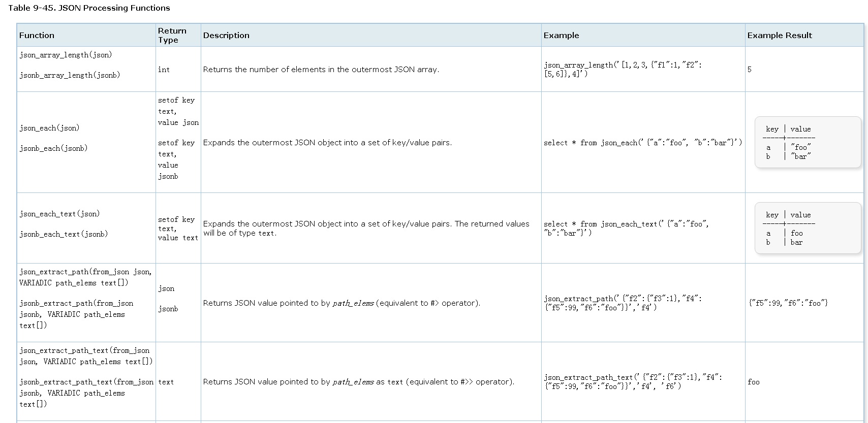Click the Example Result column header
The image size is (868, 423).
pos(779,35)
